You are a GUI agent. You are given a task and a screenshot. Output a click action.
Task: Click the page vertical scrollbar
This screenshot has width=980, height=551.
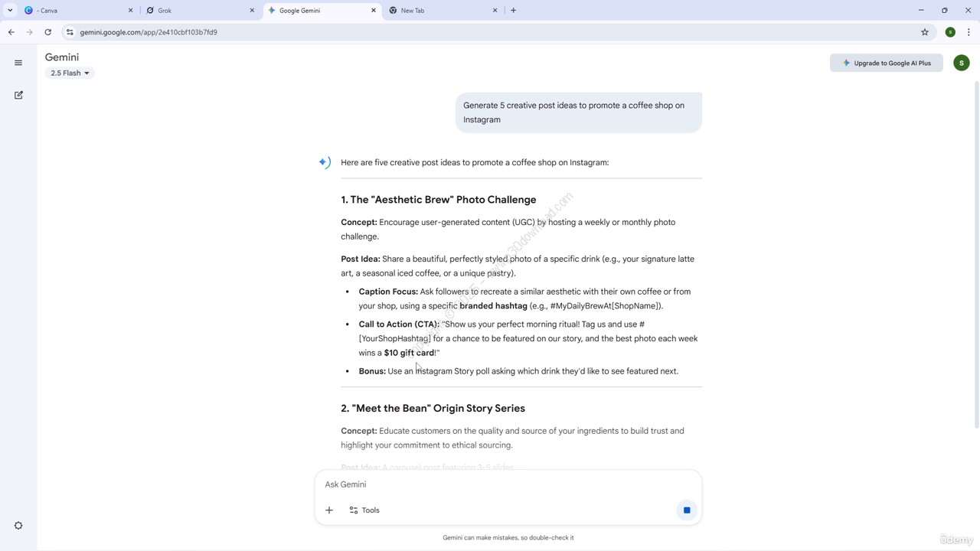975,253
